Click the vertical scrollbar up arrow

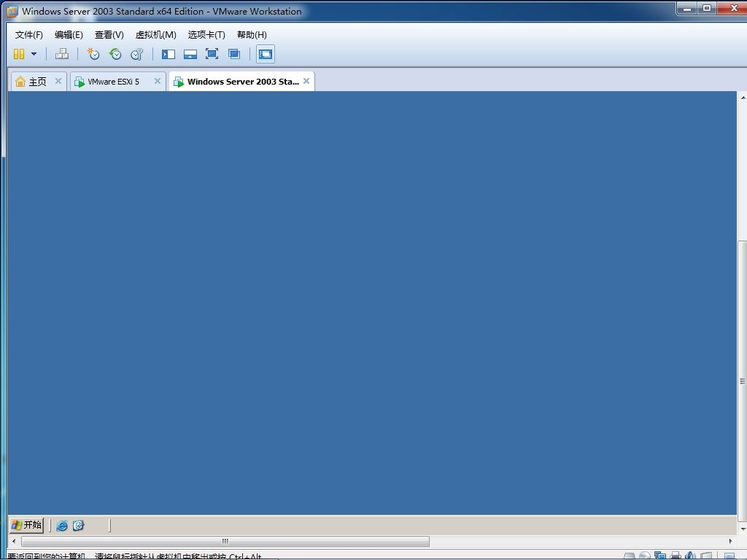tap(743, 97)
